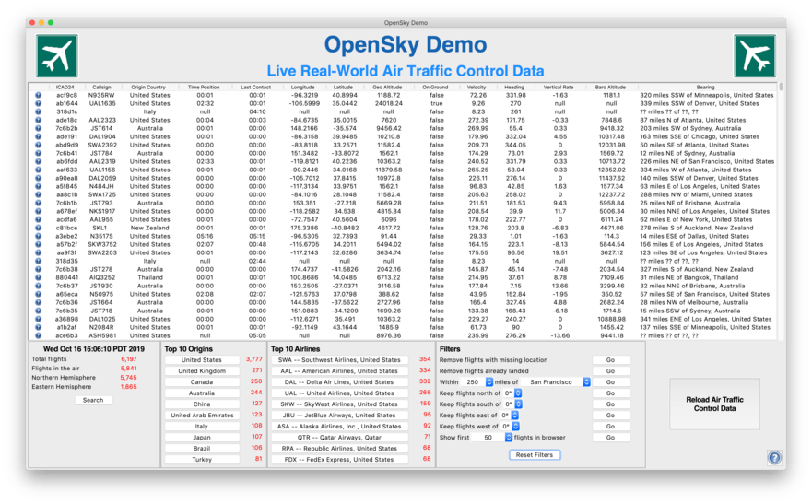812x504 pixels.
Task: Click info icon for flight N3517S
Action: (39, 236)
